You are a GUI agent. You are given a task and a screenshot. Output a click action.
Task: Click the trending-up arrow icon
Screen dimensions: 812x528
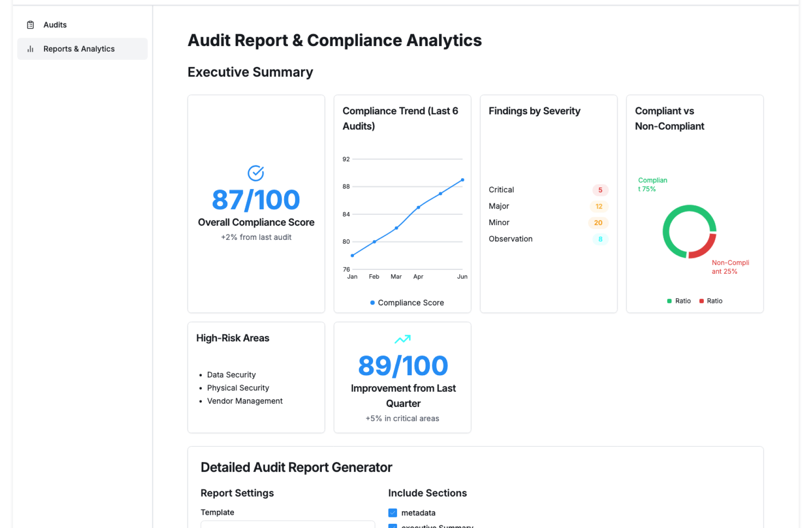[x=402, y=339]
